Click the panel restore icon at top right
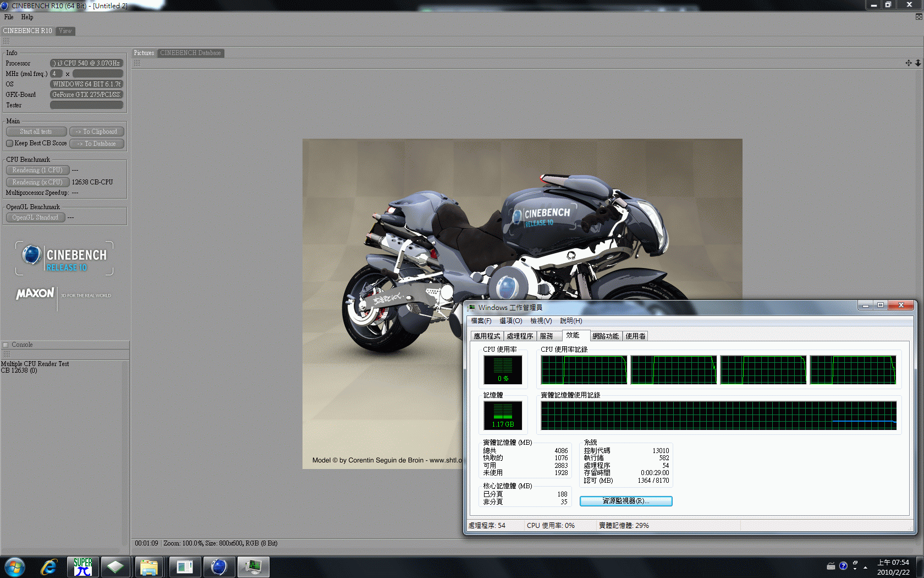 pos(919,17)
